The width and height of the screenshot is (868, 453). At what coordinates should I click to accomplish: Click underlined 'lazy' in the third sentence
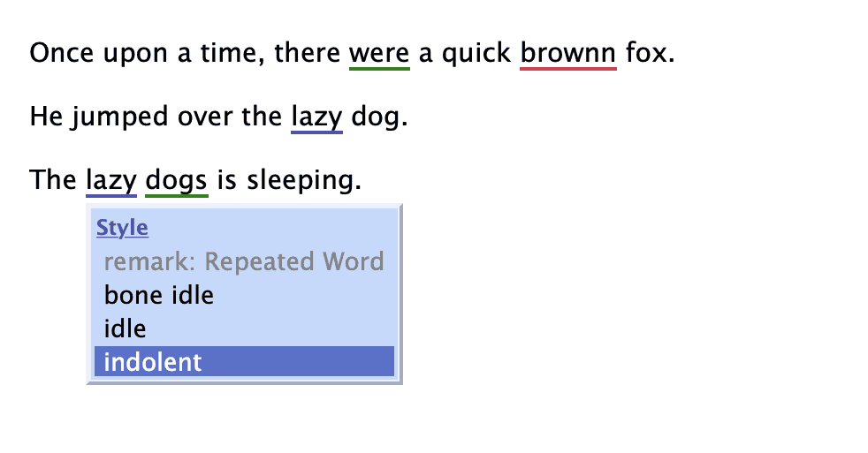111,180
